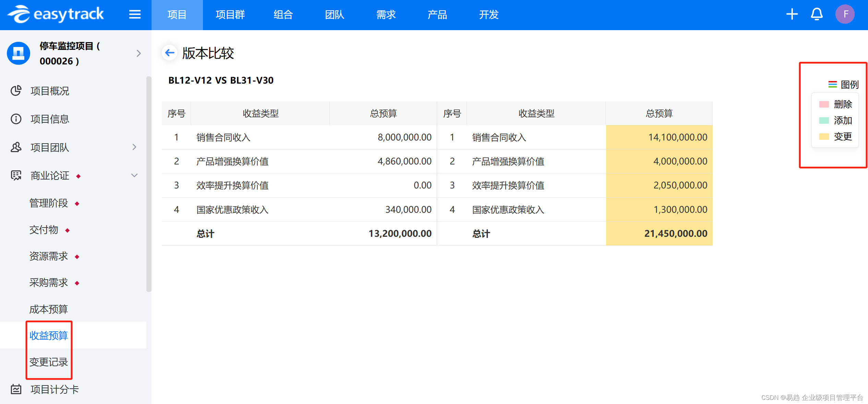Click the yellow 变更 legend swatch
Screen dimensions: 868x404
click(x=824, y=137)
